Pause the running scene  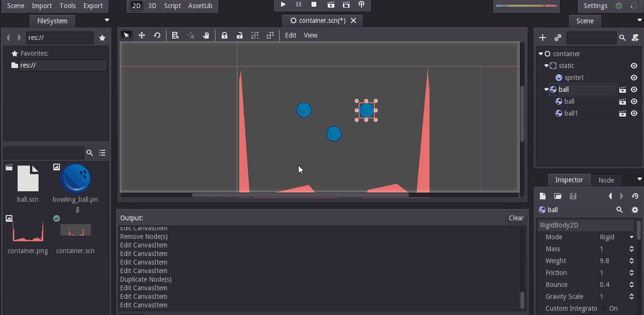(299, 5)
